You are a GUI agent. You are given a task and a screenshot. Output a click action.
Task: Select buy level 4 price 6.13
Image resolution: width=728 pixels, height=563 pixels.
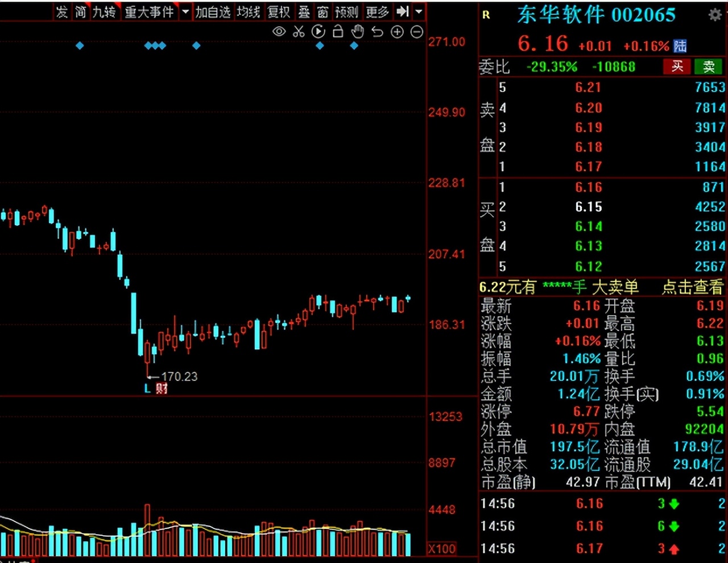click(588, 246)
